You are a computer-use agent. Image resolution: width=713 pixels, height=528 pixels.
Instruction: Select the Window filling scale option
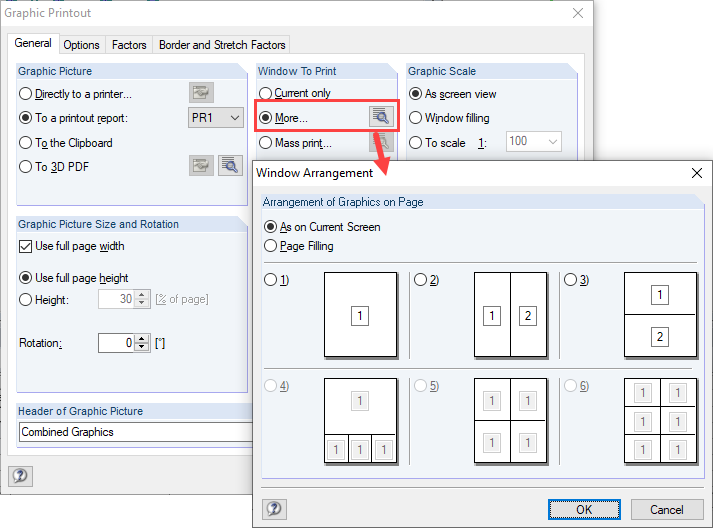416,118
